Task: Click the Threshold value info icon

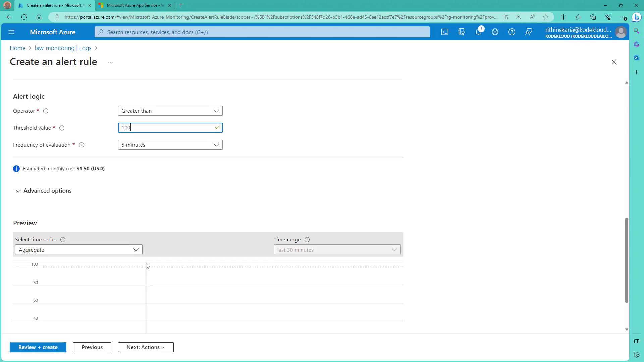Action: [x=62, y=128]
